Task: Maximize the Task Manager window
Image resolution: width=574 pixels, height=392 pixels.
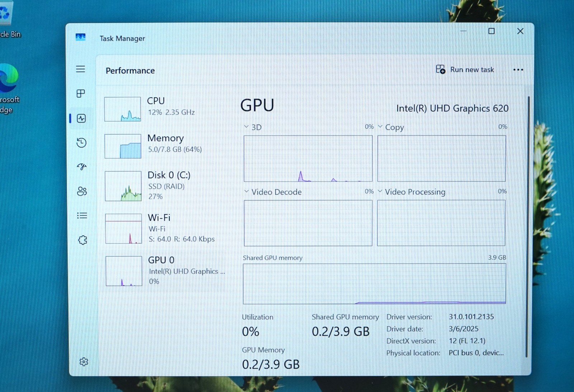Action: tap(491, 31)
